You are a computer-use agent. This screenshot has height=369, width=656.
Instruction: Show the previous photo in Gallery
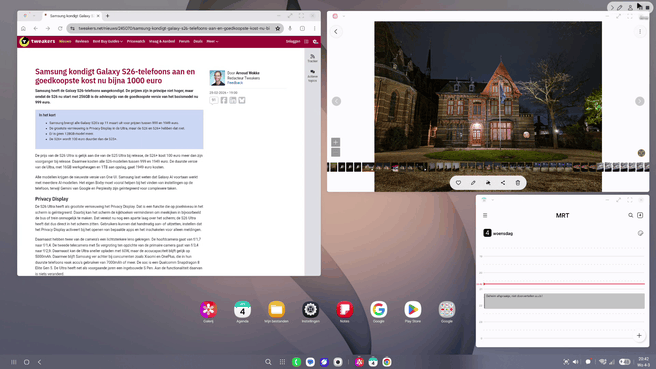[x=336, y=101]
